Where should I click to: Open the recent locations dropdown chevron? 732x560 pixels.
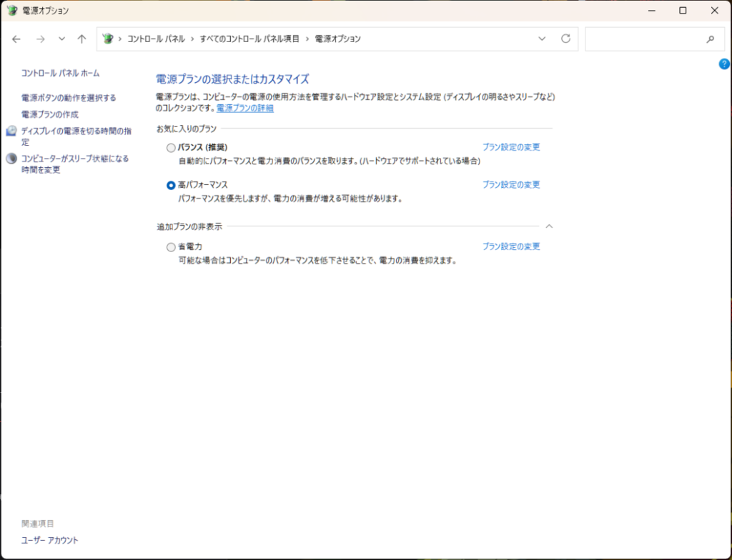point(61,39)
